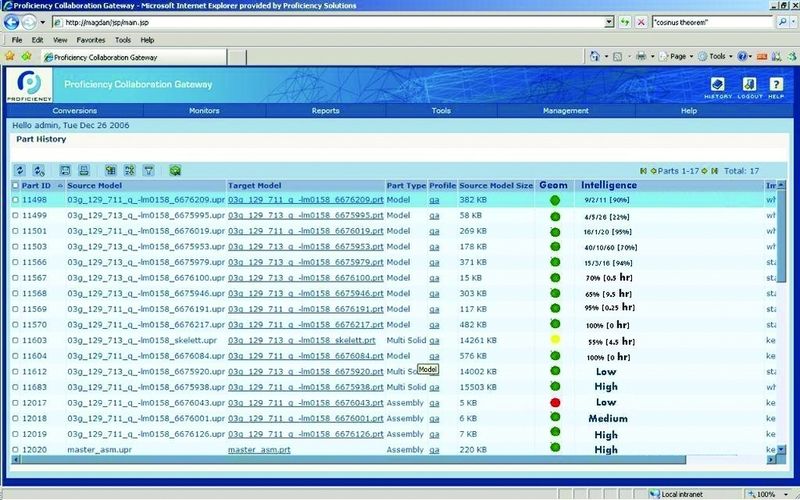Click the red X stop loading icon

pyautogui.click(x=641, y=22)
